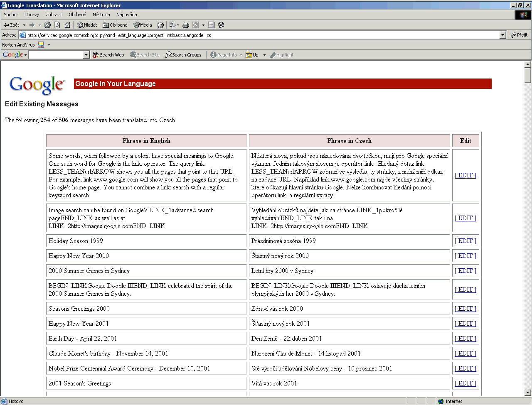532x405 pixels.
Task: Open the Nápověda menu
Action: click(x=127, y=15)
